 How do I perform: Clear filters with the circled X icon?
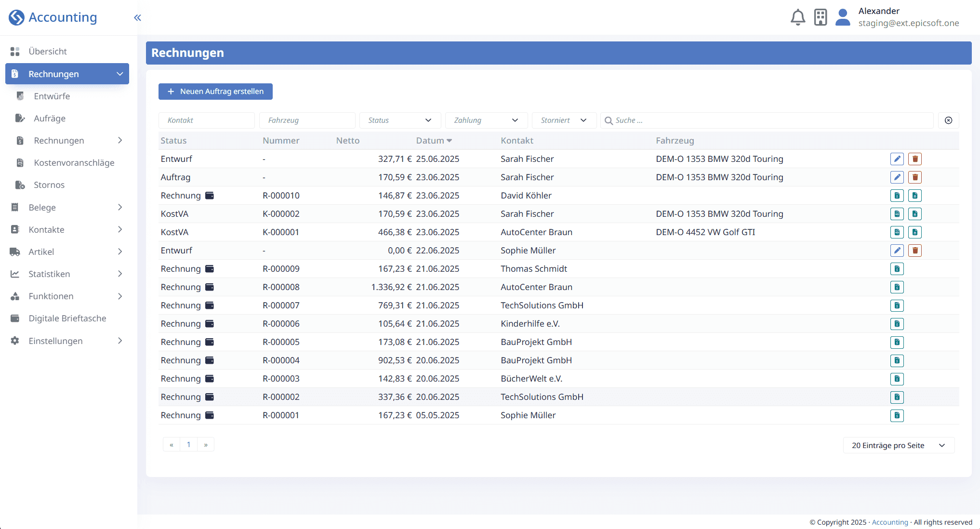click(948, 120)
